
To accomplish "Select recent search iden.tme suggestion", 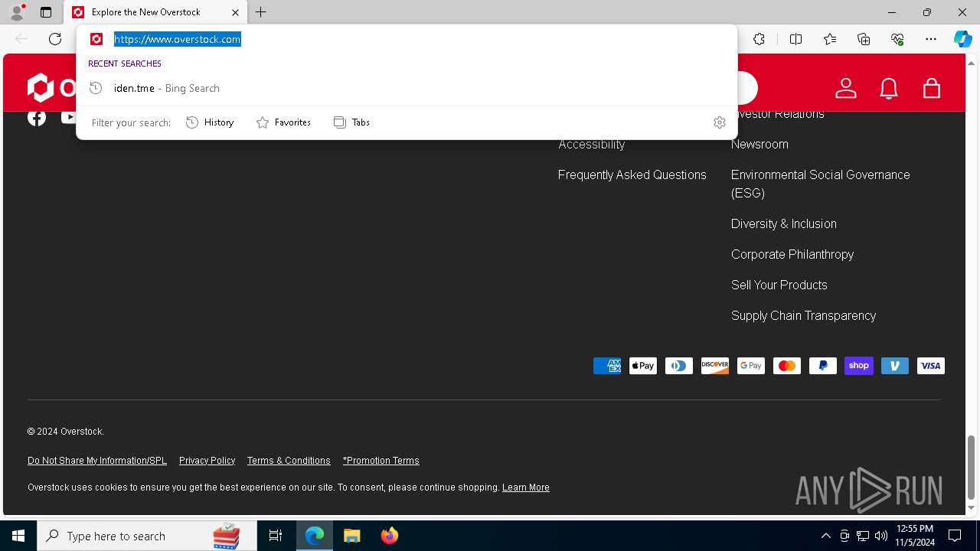I will pos(407,88).
